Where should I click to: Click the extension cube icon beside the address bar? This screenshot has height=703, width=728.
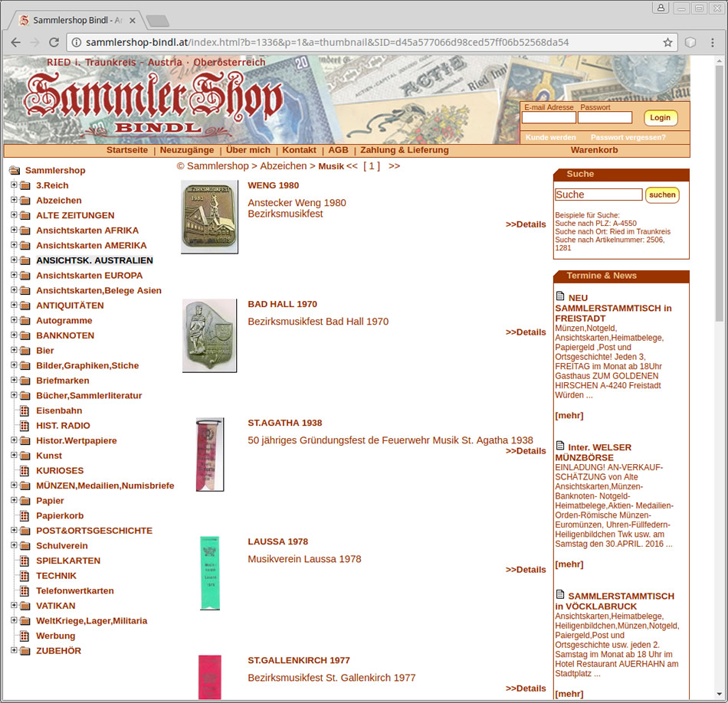point(690,42)
